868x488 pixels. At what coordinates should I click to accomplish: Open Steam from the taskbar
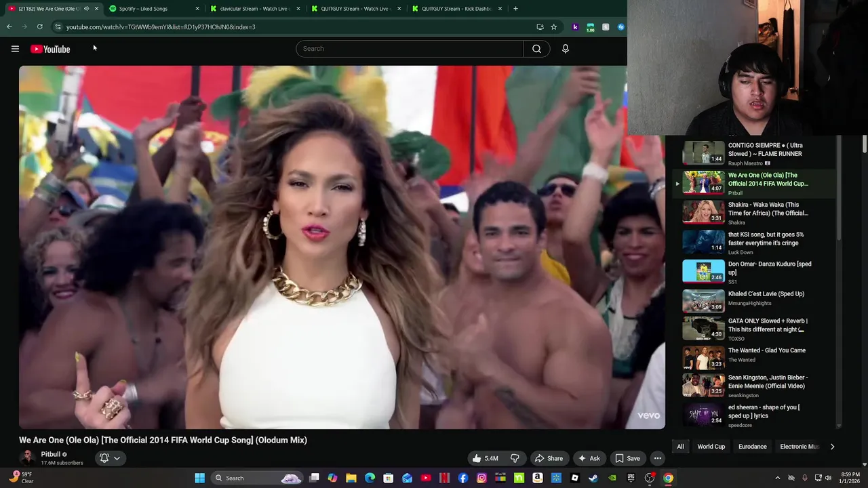tap(593, 478)
